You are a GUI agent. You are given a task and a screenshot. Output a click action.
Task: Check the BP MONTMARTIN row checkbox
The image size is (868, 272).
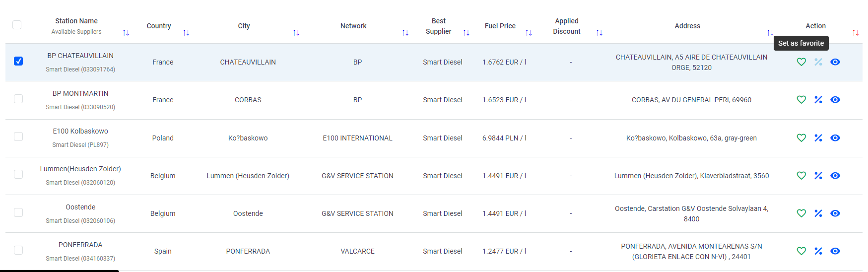pyautogui.click(x=18, y=99)
